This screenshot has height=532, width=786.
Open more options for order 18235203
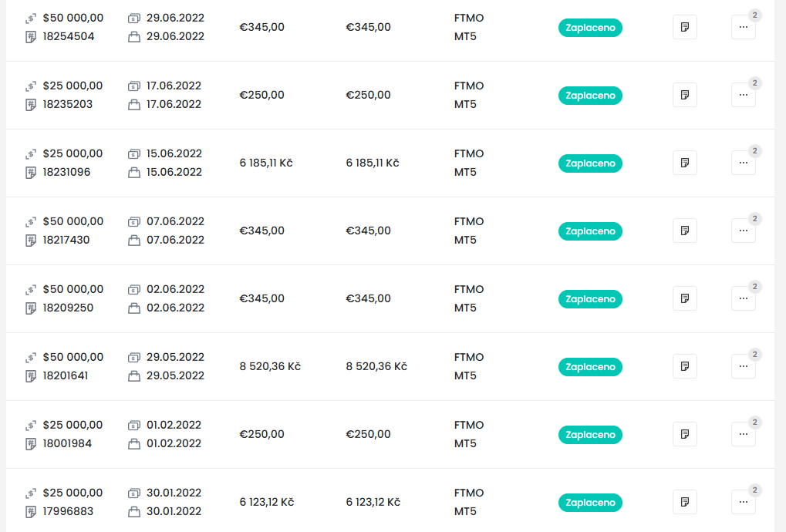tap(744, 96)
